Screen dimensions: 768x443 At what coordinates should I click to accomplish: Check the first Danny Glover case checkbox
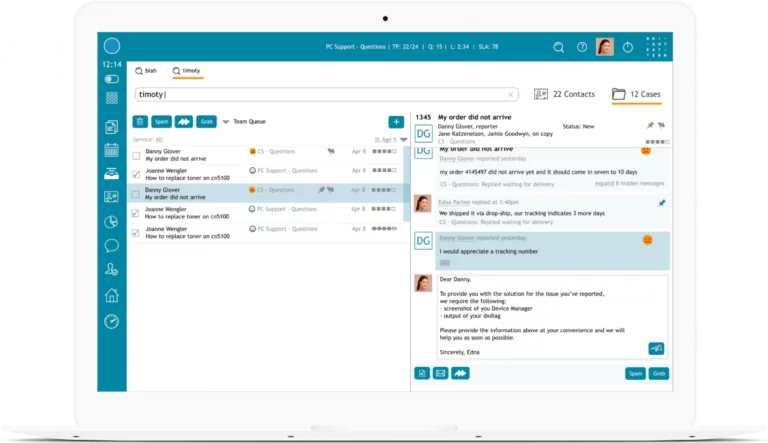136,156
